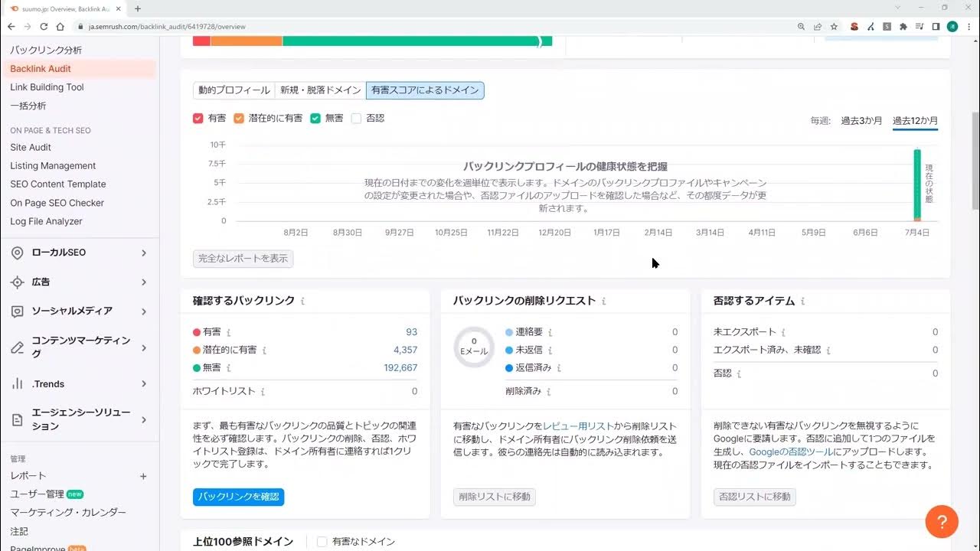Expand the .Trends sidebar section
The image size is (980, 551).
click(x=80, y=384)
